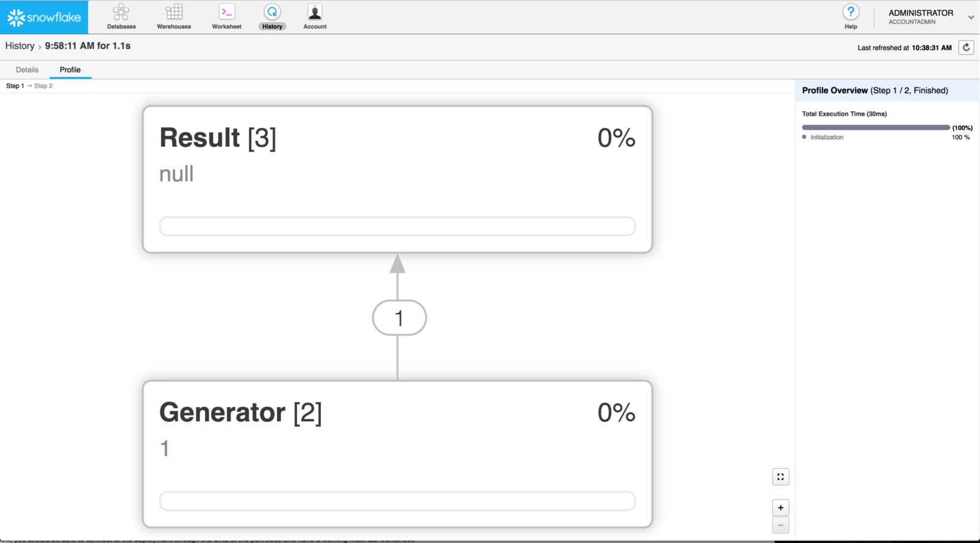Open the ADMINISTRATOR role dropdown

pyautogui.click(x=970, y=17)
